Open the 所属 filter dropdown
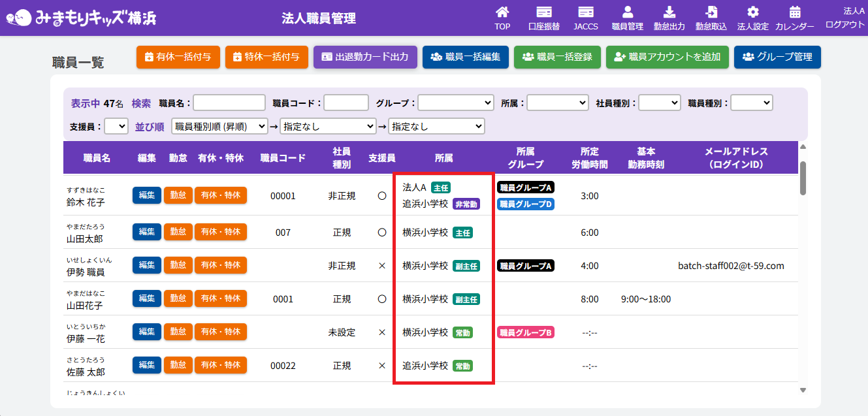 558,103
